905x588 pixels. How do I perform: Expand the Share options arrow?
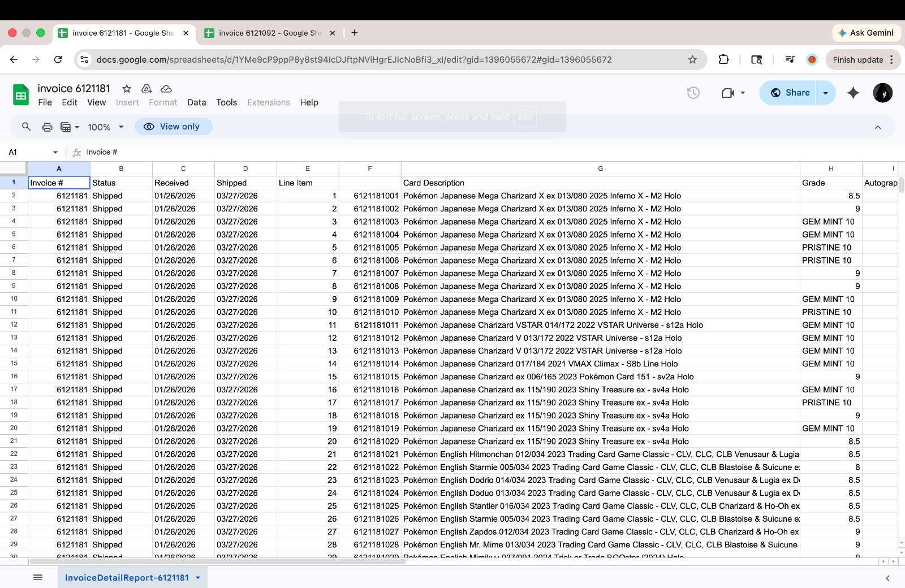point(825,93)
